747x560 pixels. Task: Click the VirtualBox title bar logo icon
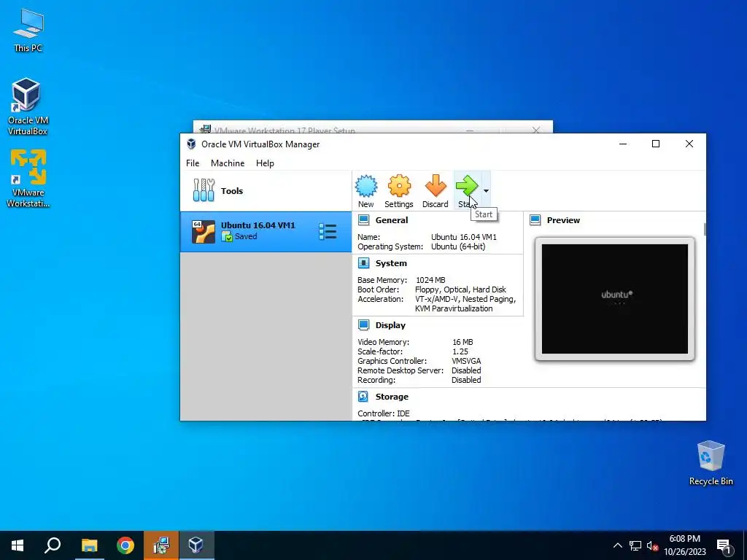point(191,144)
